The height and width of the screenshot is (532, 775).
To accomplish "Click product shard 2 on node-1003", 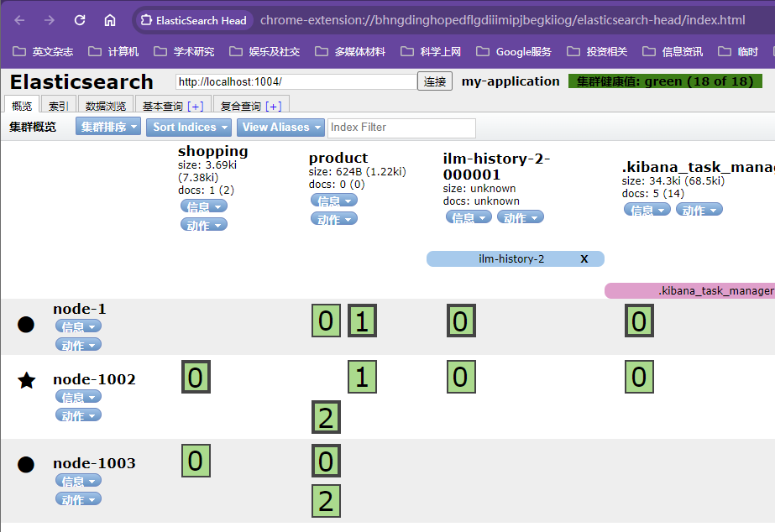I will pyautogui.click(x=327, y=502).
